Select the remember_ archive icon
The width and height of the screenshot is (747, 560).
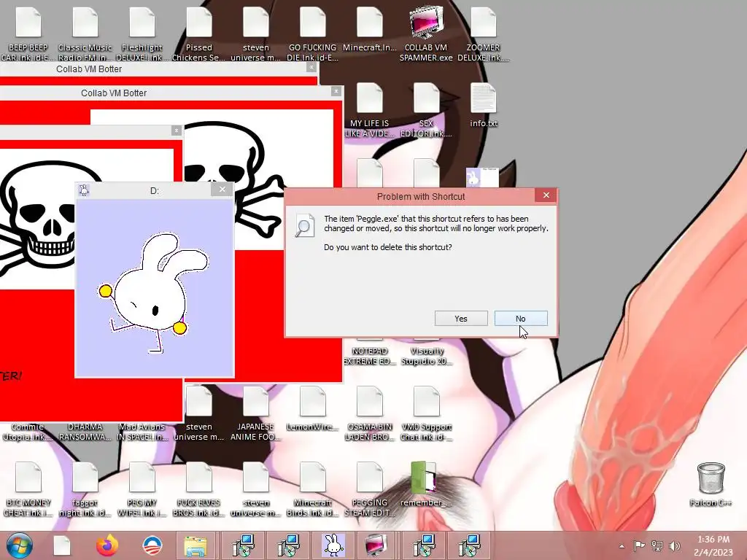[425, 485]
